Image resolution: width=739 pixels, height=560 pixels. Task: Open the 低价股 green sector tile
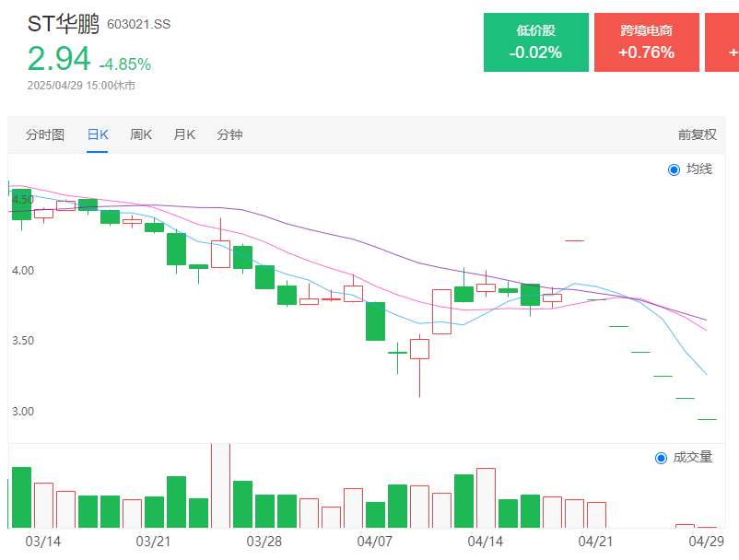pyautogui.click(x=536, y=42)
